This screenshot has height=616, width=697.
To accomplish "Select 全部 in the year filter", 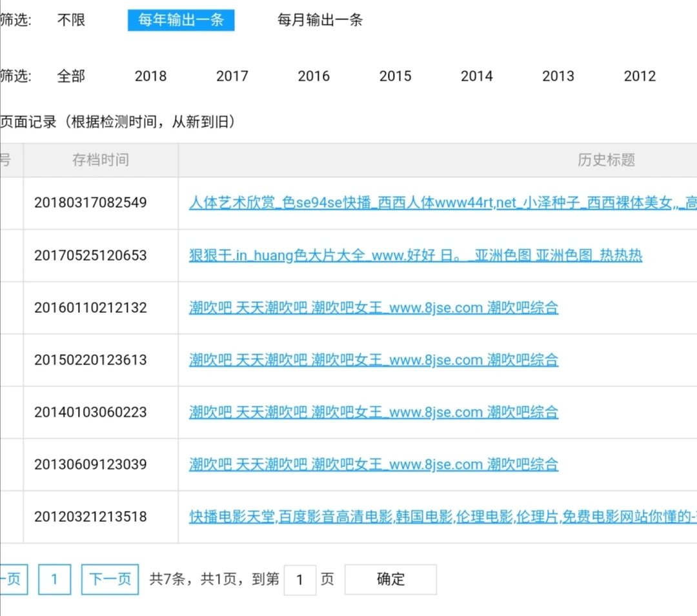I will (x=71, y=76).
